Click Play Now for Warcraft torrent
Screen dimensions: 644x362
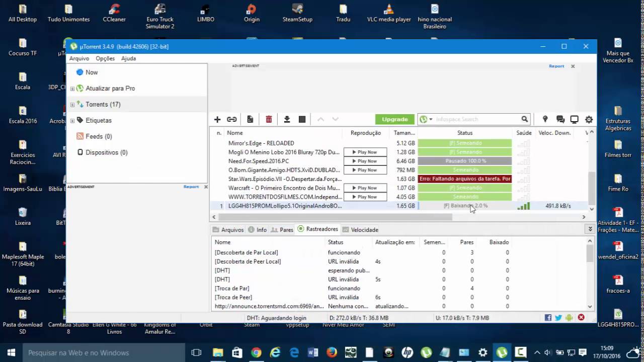365,188
